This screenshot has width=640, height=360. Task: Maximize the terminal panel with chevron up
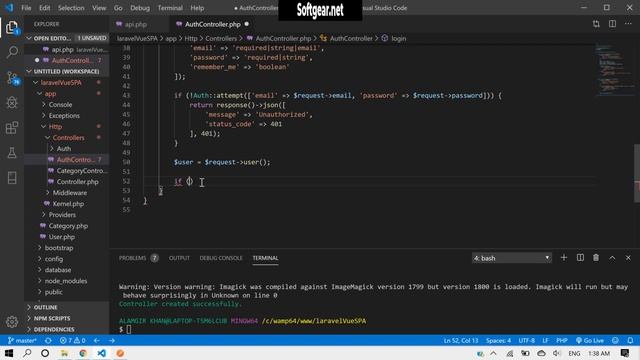[x=612, y=258]
